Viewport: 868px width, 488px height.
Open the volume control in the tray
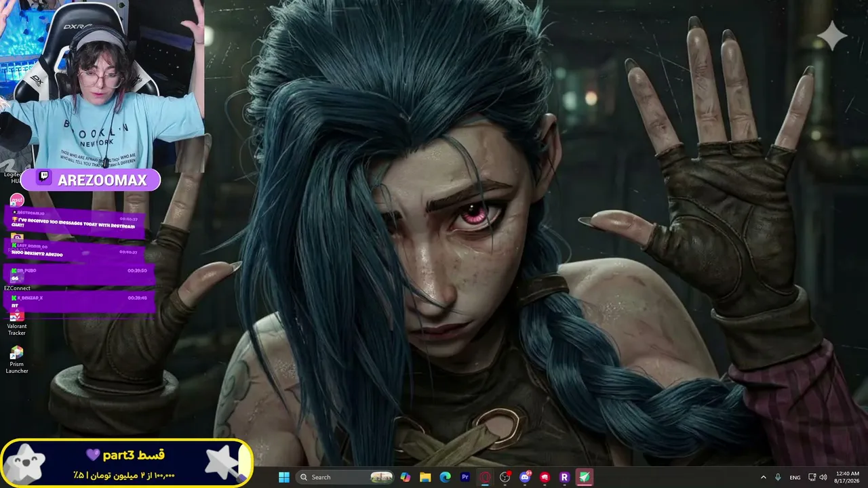(x=823, y=477)
